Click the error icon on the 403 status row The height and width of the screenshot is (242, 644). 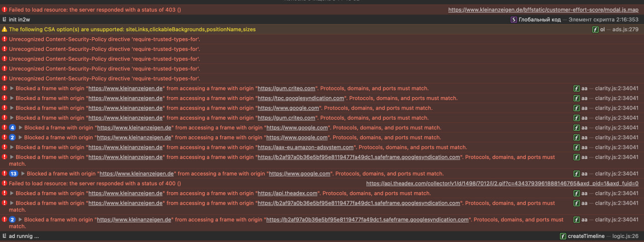5,10
